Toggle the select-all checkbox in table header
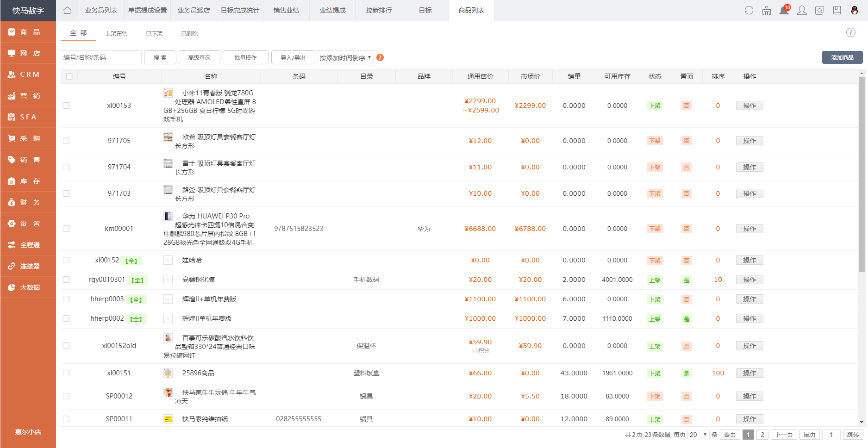This screenshot has width=868, height=448. tap(69, 76)
